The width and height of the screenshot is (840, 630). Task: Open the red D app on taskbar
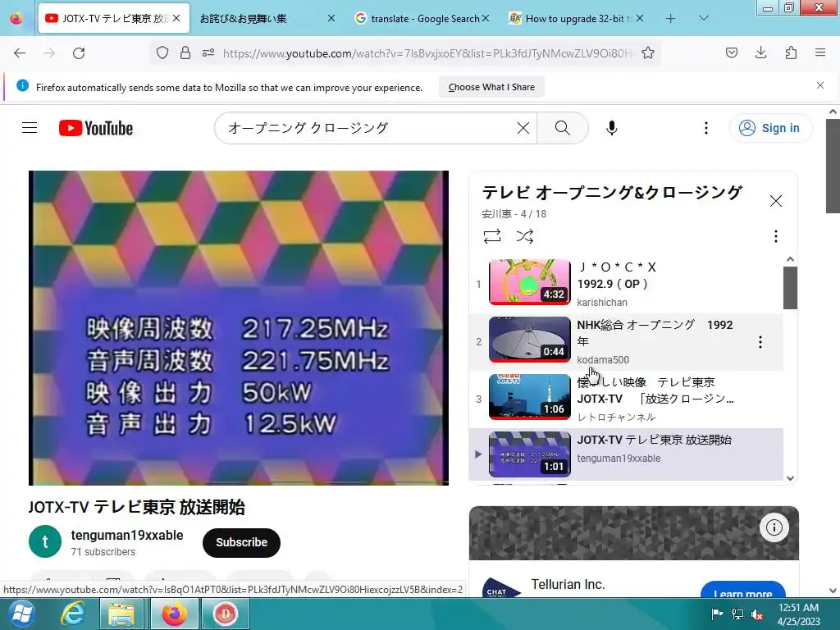point(225,614)
